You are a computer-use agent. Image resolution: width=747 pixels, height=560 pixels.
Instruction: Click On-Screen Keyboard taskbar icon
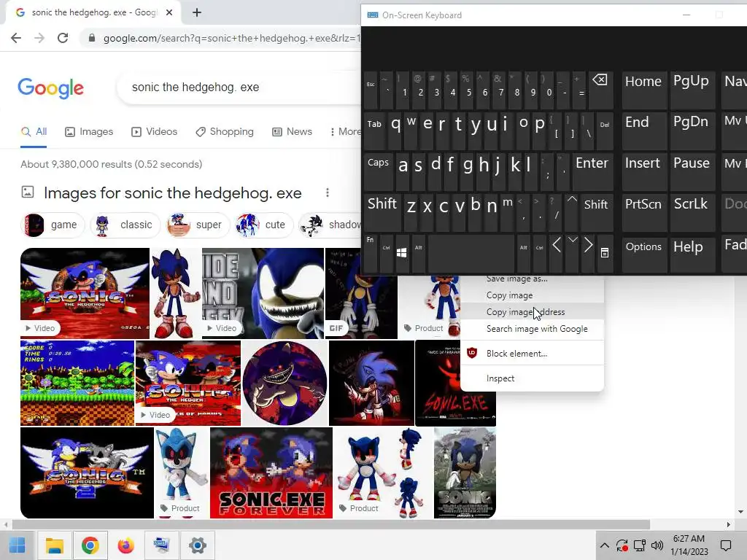pos(161,545)
